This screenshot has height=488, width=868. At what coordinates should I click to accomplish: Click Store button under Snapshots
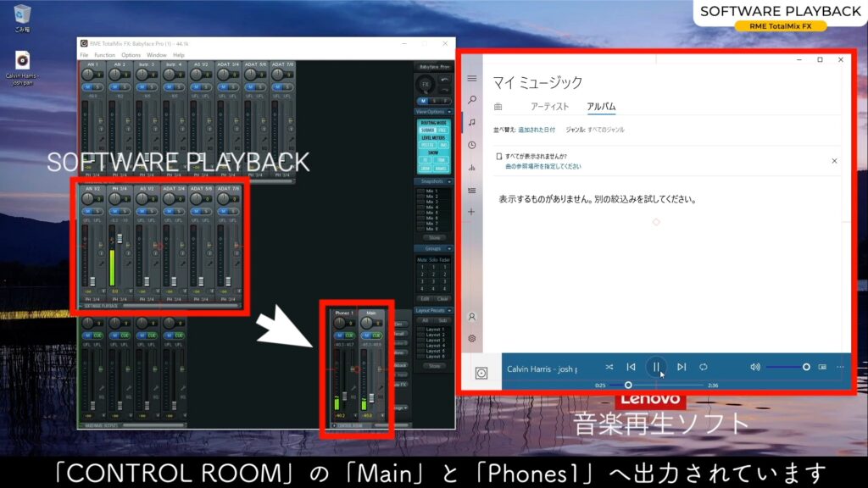coord(434,238)
